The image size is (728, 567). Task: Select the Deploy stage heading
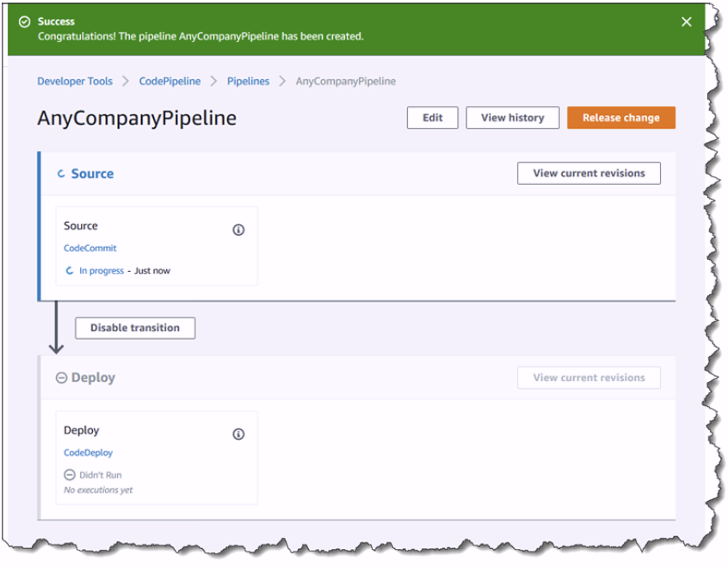pos(93,378)
